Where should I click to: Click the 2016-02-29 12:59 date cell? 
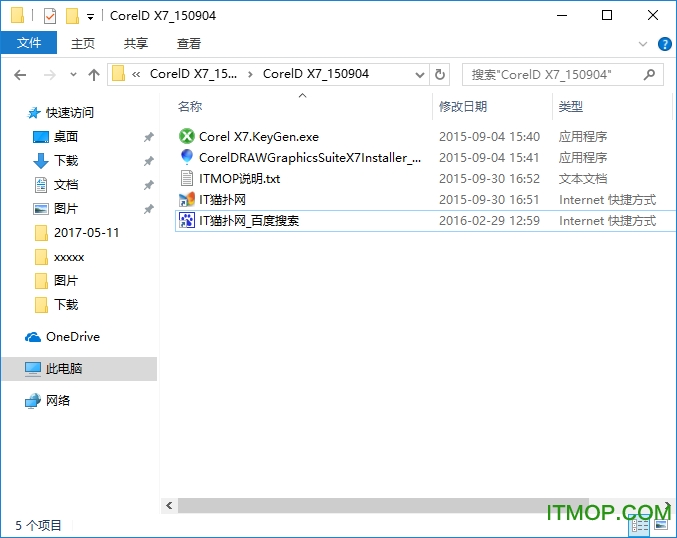pyautogui.click(x=489, y=221)
